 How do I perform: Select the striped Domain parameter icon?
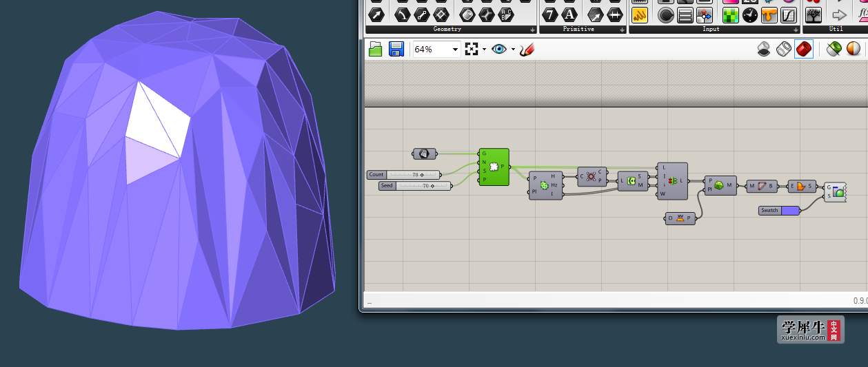594,14
